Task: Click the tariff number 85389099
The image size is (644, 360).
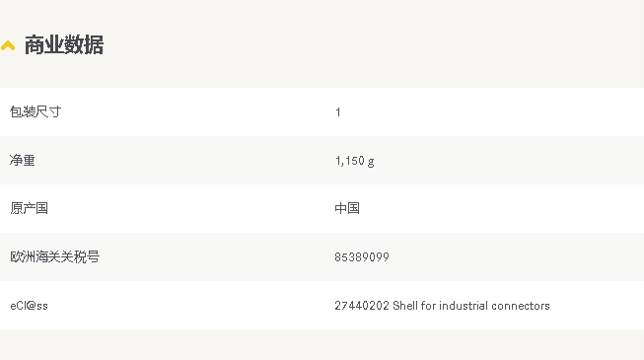Action: [362, 257]
